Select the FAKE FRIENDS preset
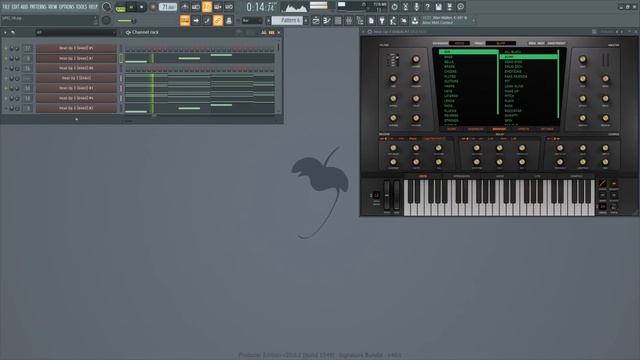Image resolution: width=640 pixels, height=360 pixels. (x=516, y=76)
